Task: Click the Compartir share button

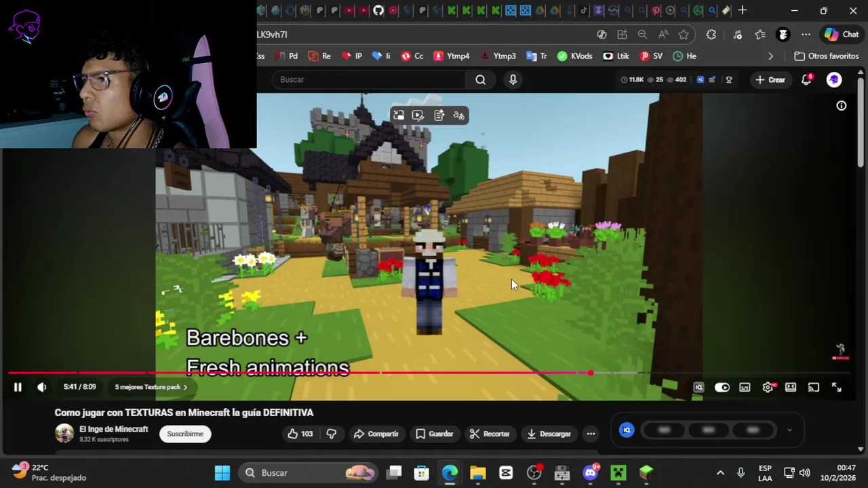Action: (376, 434)
